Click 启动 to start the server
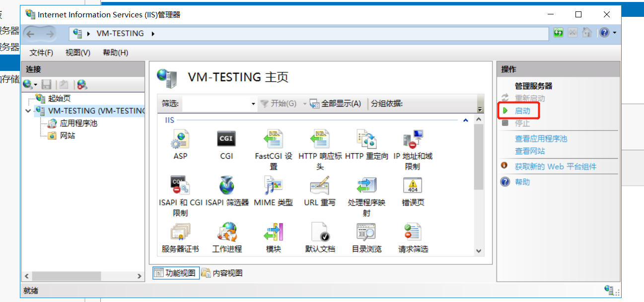This screenshot has height=302, width=644. (x=522, y=111)
